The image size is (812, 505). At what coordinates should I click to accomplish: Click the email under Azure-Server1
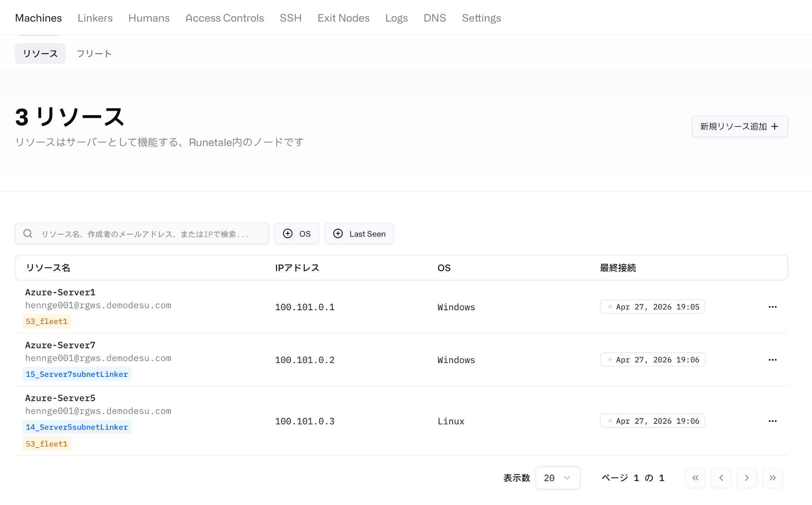98,305
